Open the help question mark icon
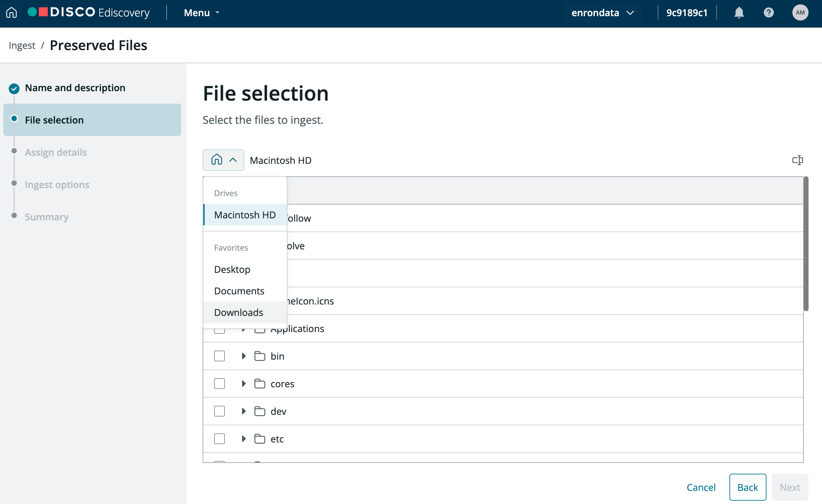 click(768, 13)
